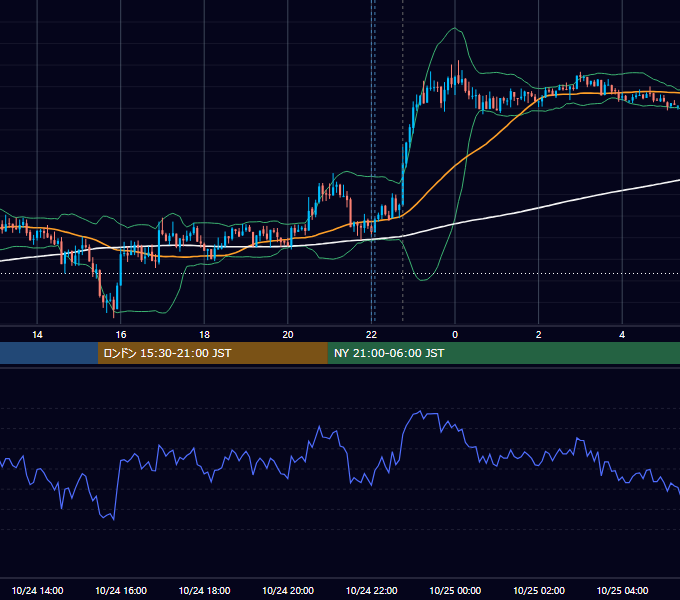
Task: Click the 10/24 22:00 date label
Action: 372,590
